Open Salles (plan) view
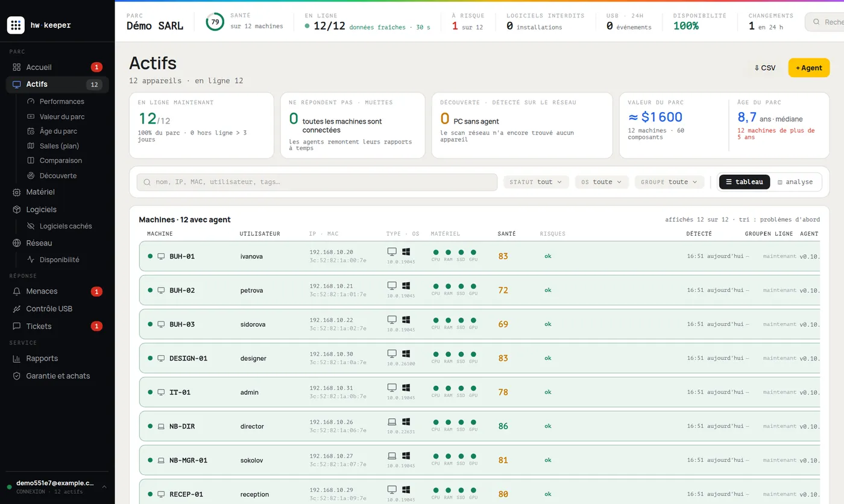 (59, 146)
